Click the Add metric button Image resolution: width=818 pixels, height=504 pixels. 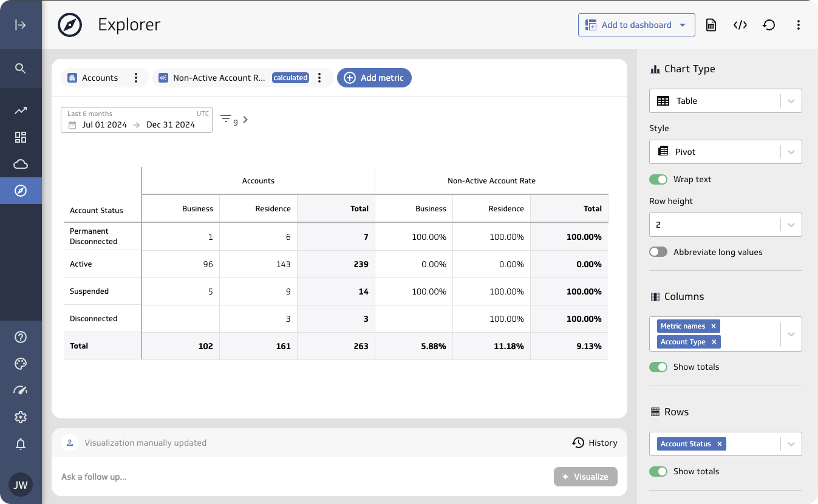(374, 78)
